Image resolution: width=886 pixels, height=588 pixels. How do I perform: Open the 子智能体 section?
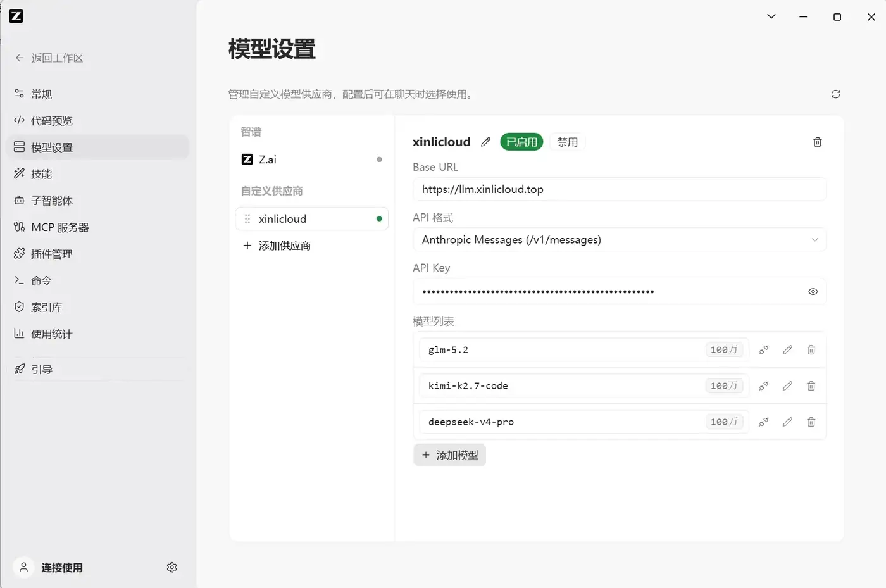(97, 201)
